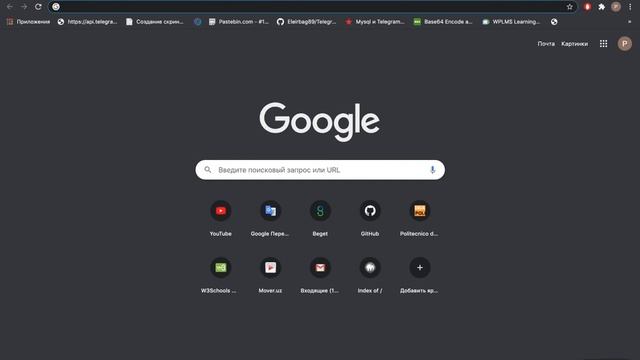Image resolution: width=640 pixels, height=360 pixels.
Task: Open the Входящие Gmail shortcut
Action: click(320, 275)
